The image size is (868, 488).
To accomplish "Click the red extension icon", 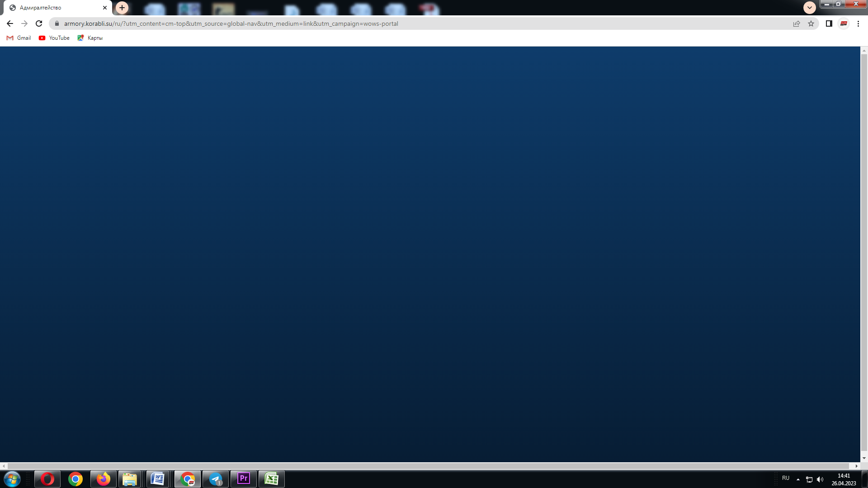I will (x=844, y=23).
